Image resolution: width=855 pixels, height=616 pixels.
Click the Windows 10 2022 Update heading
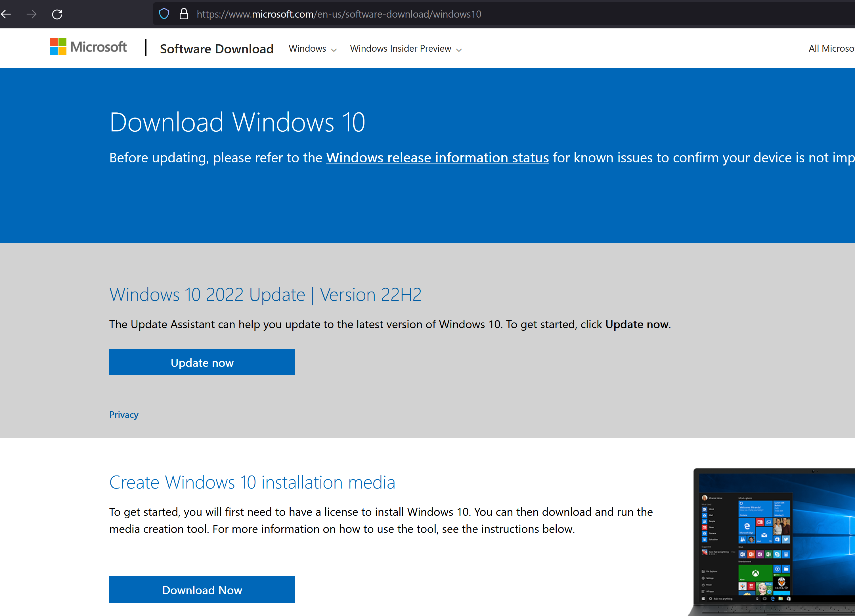(265, 295)
